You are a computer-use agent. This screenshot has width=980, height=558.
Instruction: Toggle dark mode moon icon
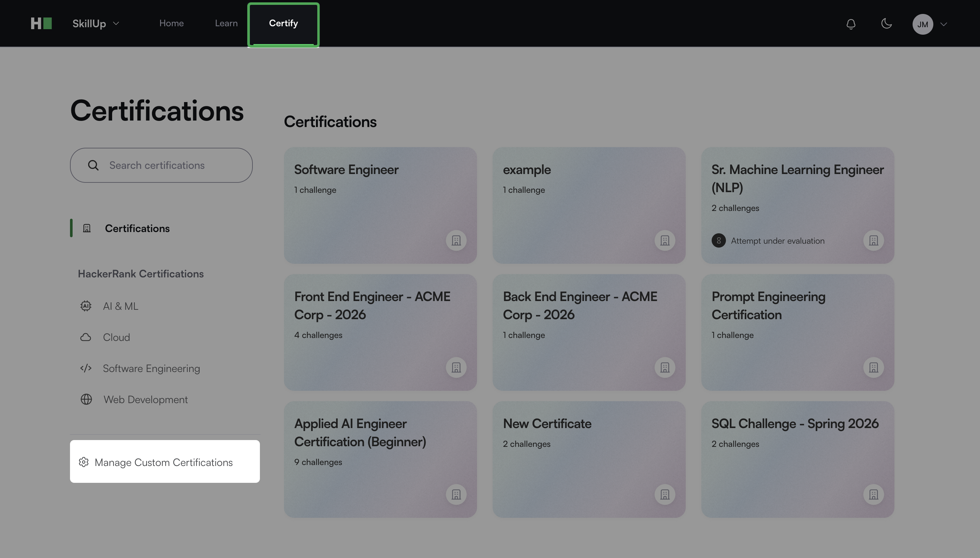click(x=886, y=24)
